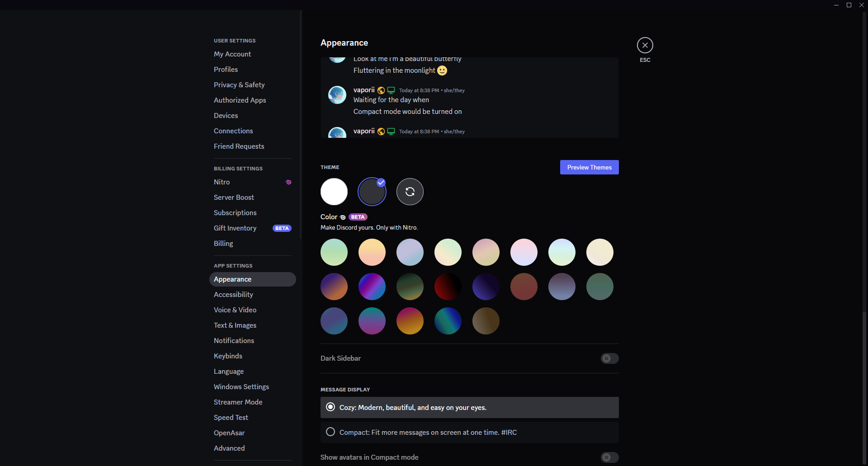Open Authorized Apps page
Screen dimensions: 868x466
(x=253, y=100)
